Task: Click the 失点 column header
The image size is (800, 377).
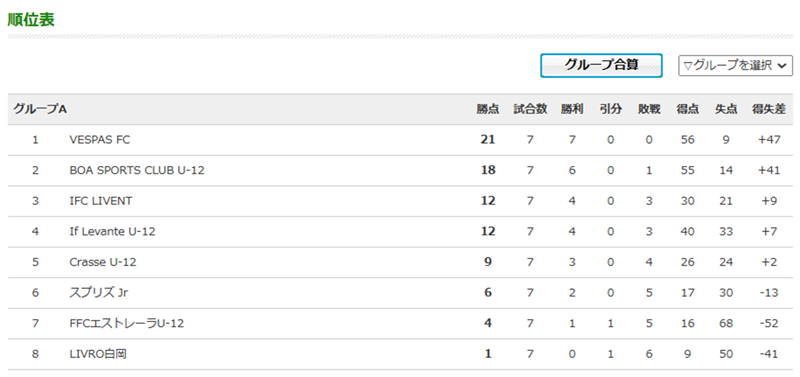Action: [726, 109]
